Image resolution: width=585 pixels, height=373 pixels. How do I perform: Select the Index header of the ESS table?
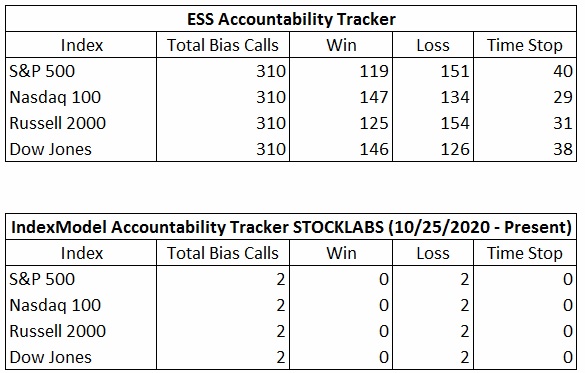pos(82,45)
